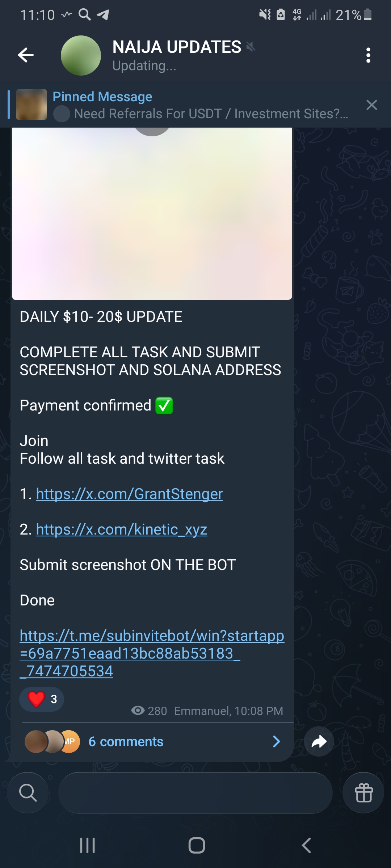Image resolution: width=391 pixels, height=868 pixels.
Task: Open the three-dot channel menu
Action: (x=368, y=55)
